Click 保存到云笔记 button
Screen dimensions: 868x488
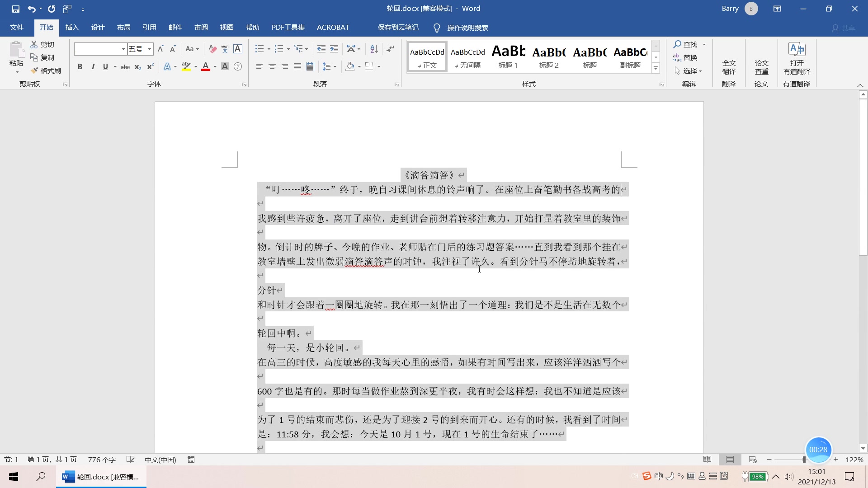[398, 28]
